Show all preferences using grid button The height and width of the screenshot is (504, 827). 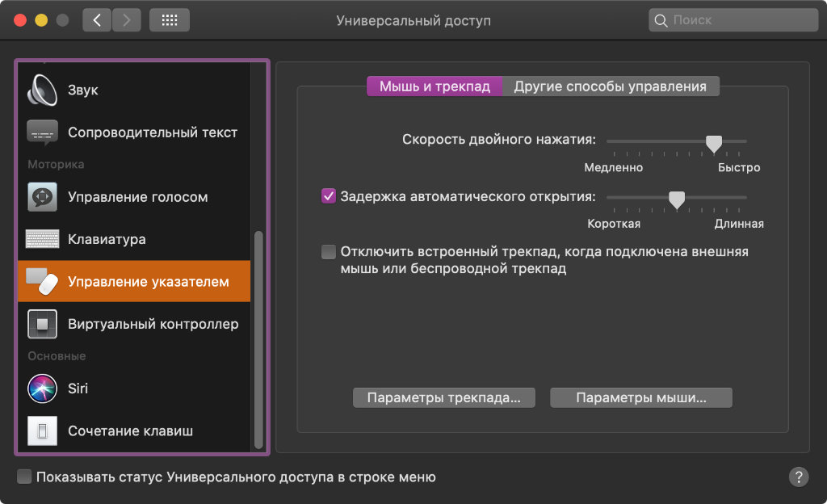[x=170, y=20]
